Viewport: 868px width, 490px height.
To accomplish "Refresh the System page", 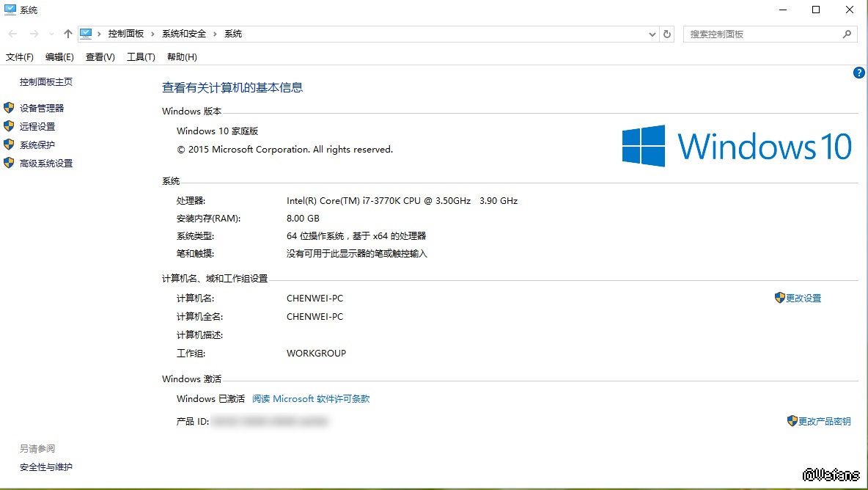I will pos(667,34).
